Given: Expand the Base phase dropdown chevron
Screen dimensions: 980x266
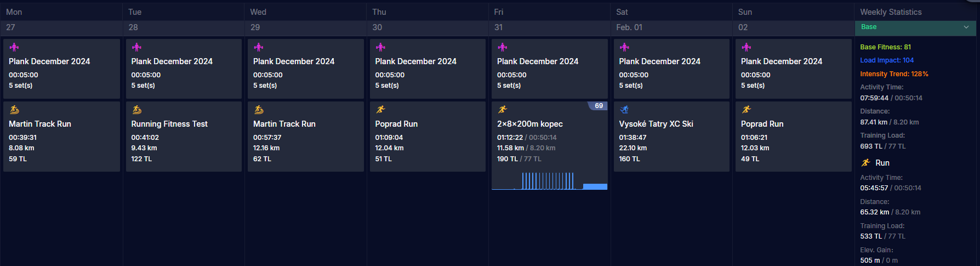Looking at the screenshot, I should pyautogui.click(x=966, y=27).
